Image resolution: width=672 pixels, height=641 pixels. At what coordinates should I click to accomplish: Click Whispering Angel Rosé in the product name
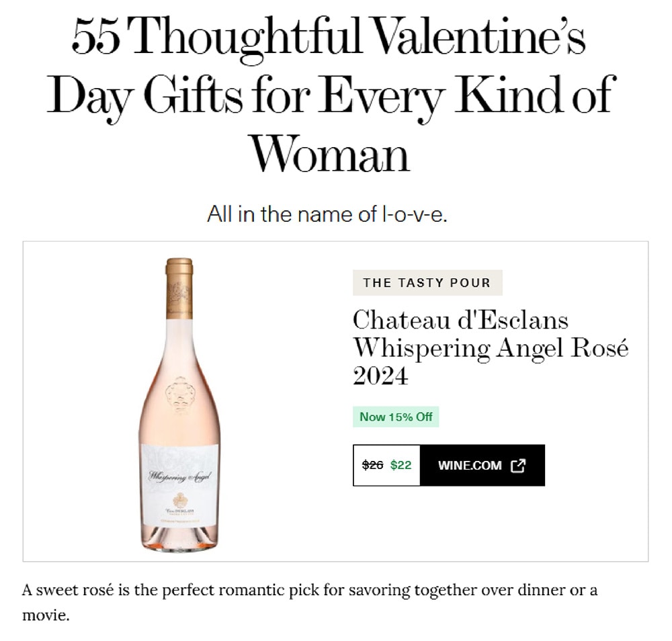coord(490,348)
